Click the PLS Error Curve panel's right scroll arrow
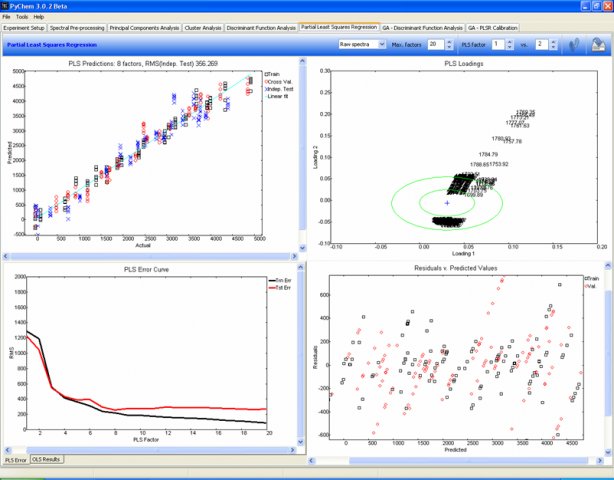Screen dimensions: 614x480 pyautogui.click(x=293, y=450)
